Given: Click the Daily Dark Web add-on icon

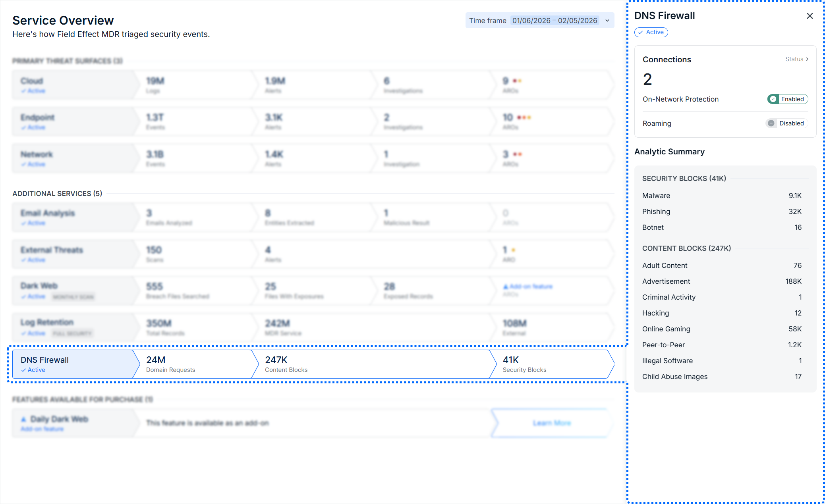Looking at the screenshot, I should [23, 419].
